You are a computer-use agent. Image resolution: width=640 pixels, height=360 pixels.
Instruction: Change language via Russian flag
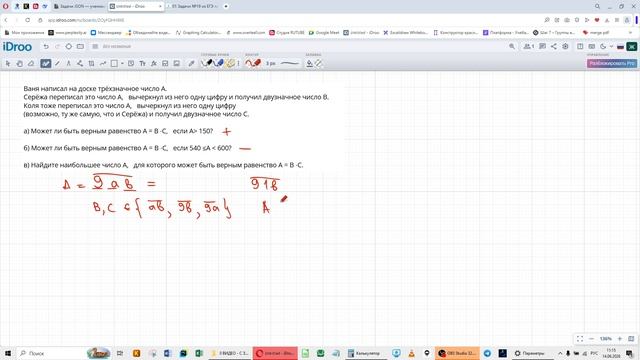[x=620, y=47]
